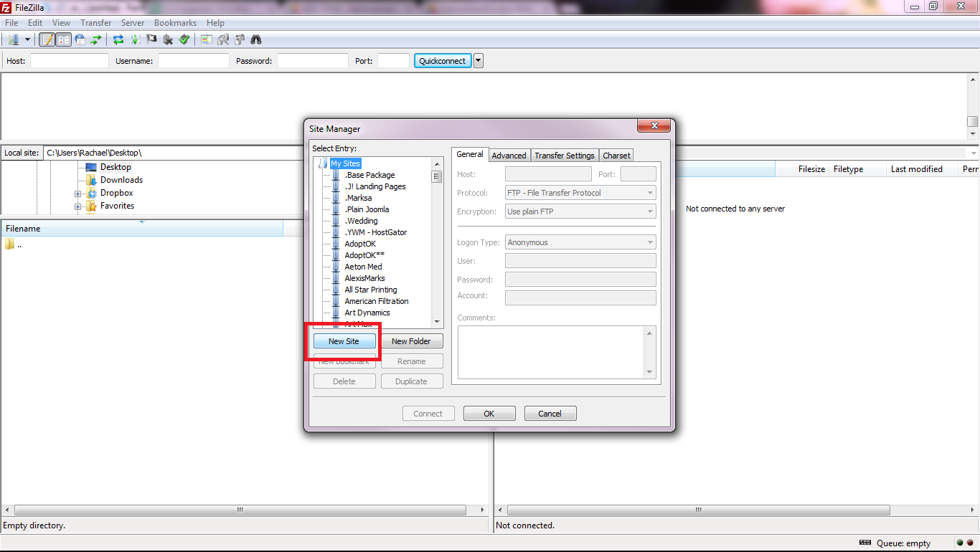Open the Help menu
The height and width of the screenshot is (552, 980).
pos(215,23)
